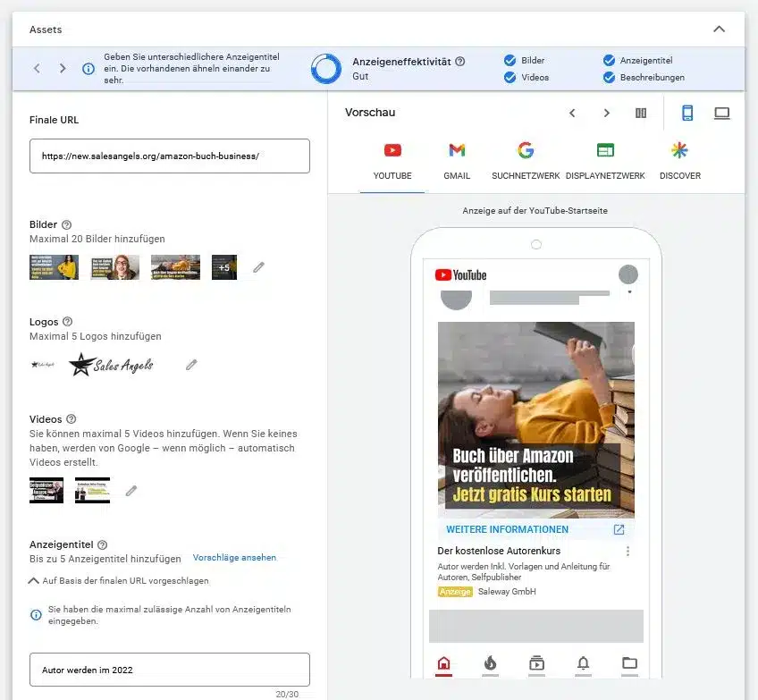Screen dimensions: 758x700
Task: Click the 'Maximal 5 Logos hinzufügen' text
Action: pos(96,336)
